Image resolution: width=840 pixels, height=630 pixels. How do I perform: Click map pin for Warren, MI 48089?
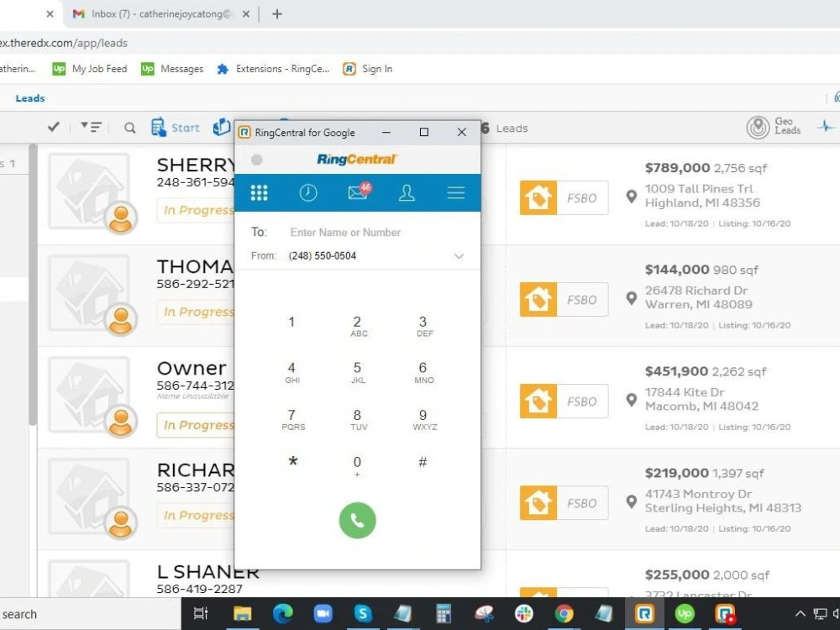632,298
